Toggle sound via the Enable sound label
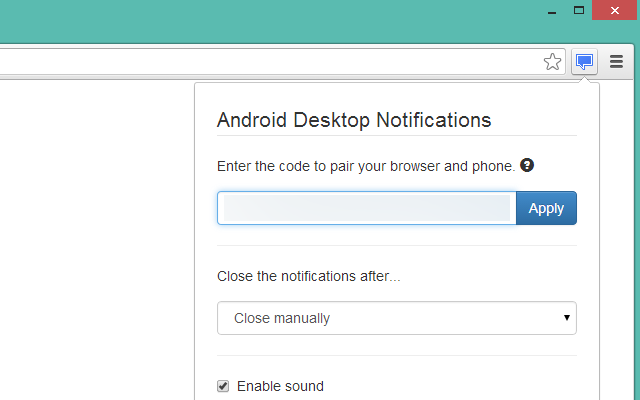 [x=280, y=386]
